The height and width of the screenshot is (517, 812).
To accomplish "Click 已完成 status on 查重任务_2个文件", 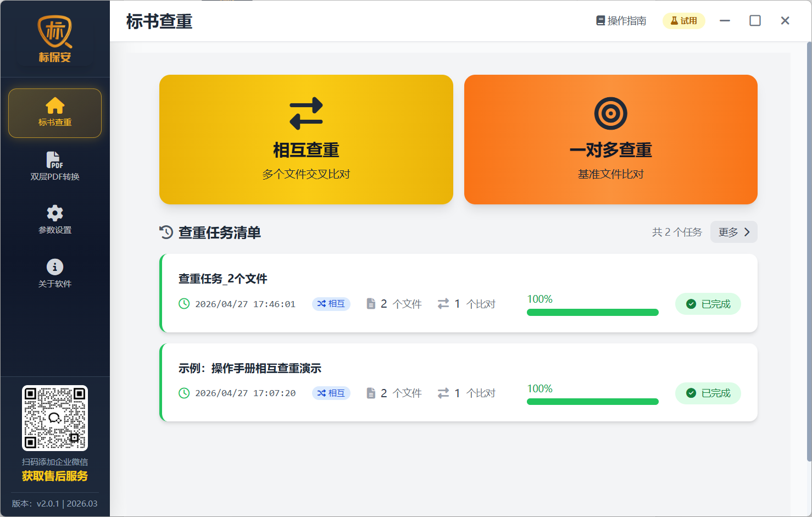I will point(708,304).
